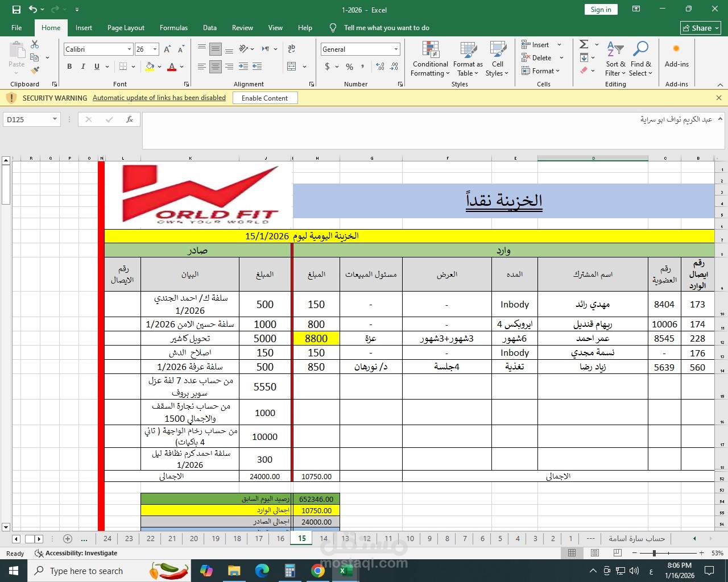Click the Merge & Center icon
Viewport: 728px width, 582px height.
click(292, 66)
